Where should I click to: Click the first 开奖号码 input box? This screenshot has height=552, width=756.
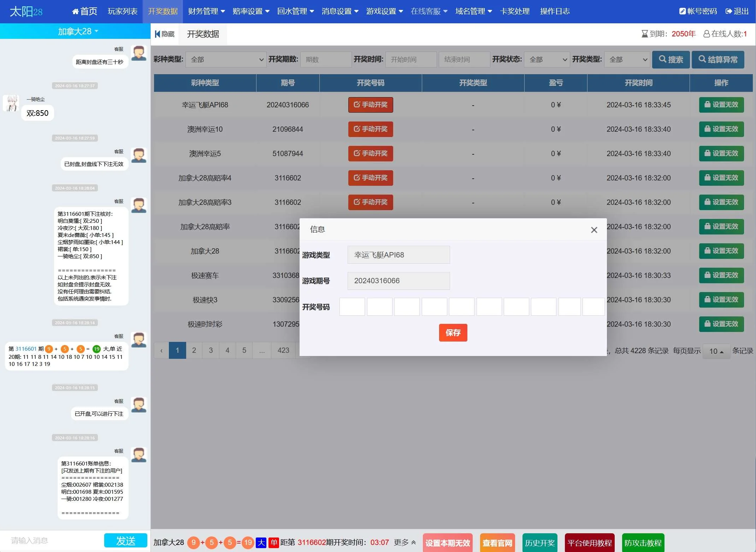pyautogui.click(x=352, y=307)
